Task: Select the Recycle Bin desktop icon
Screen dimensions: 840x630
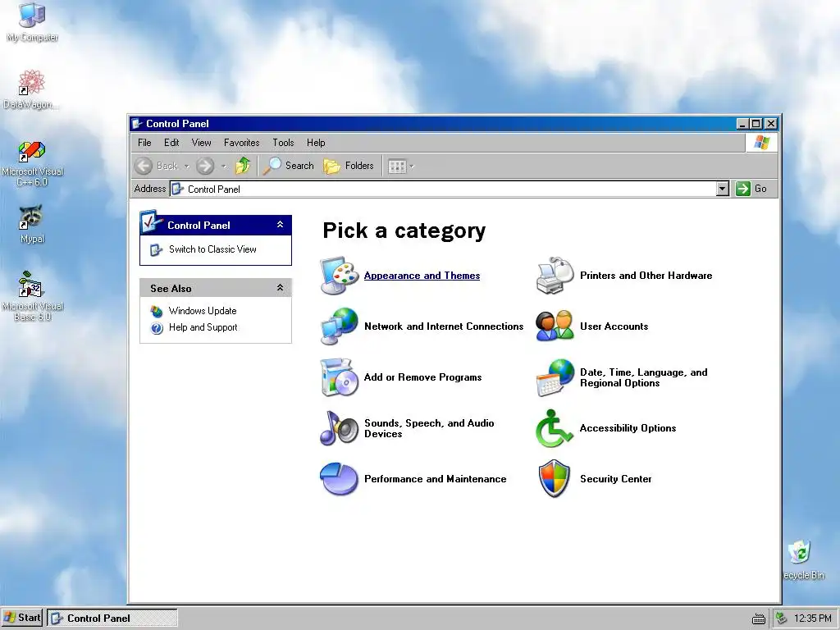Action: tap(803, 559)
